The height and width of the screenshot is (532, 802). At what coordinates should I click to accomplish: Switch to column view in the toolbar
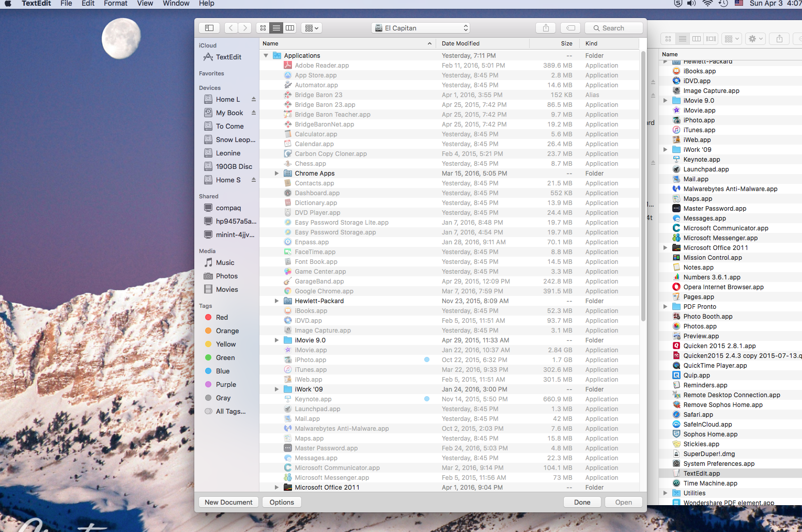click(x=290, y=27)
